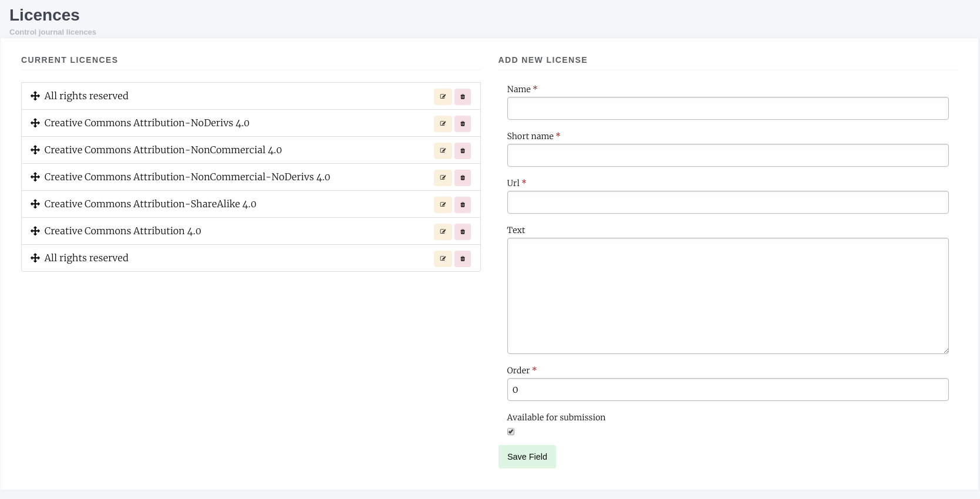The width and height of the screenshot is (980, 499).
Task: Click move handle for Attribution-NoDerivs 4.0
Action: click(35, 123)
